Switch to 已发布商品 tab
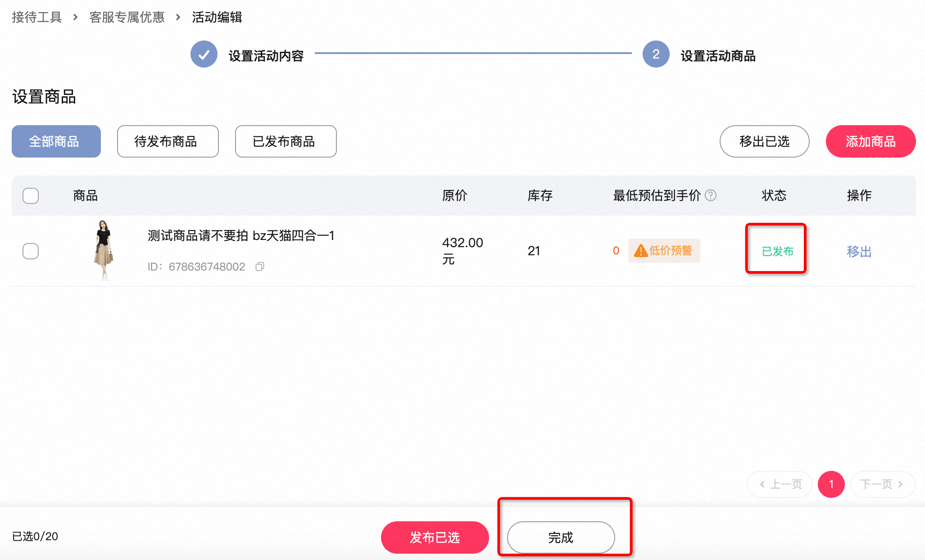The image size is (925, 560). pyautogui.click(x=286, y=141)
